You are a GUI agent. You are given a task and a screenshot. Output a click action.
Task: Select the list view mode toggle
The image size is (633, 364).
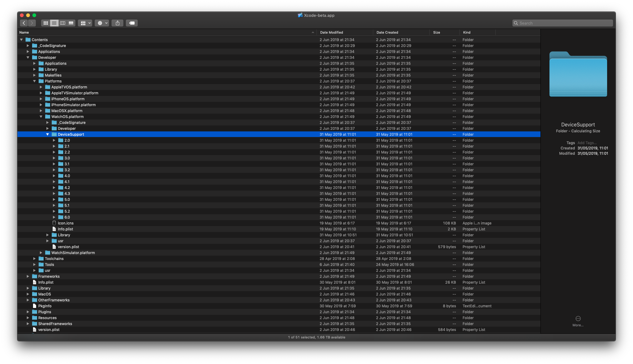click(x=54, y=23)
